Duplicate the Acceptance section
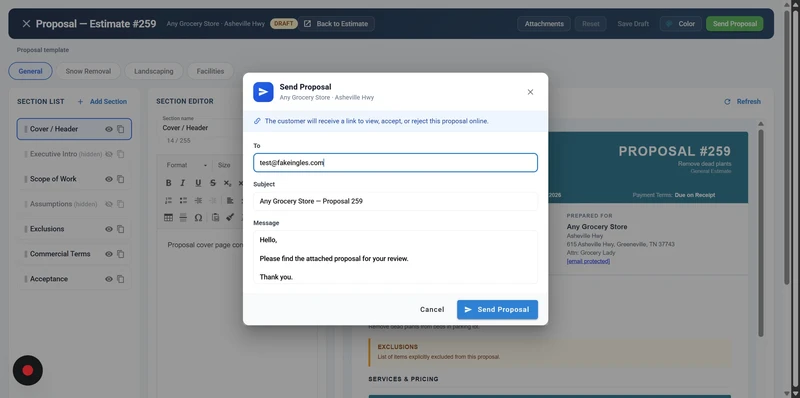Image resolution: width=800 pixels, height=398 pixels. pos(120,279)
